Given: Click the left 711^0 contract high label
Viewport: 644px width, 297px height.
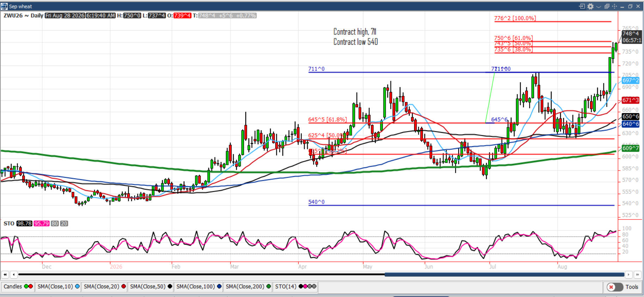Looking at the screenshot, I should [x=317, y=69].
